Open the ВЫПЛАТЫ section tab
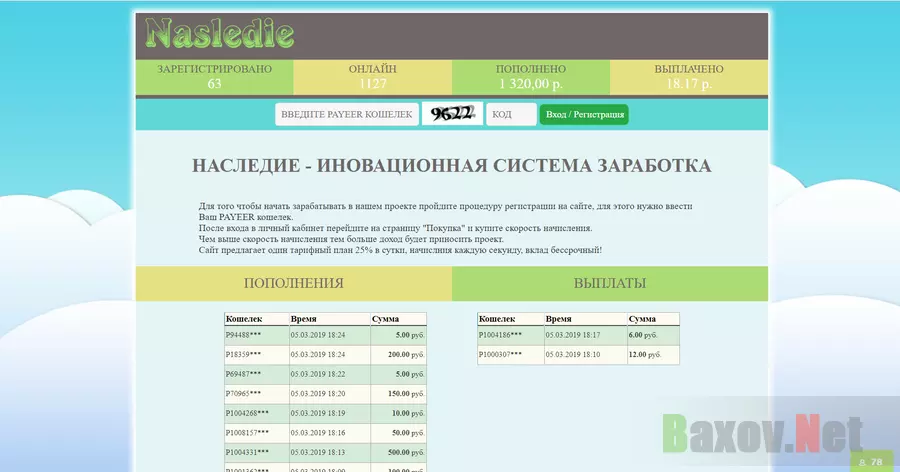 tap(610, 283)
